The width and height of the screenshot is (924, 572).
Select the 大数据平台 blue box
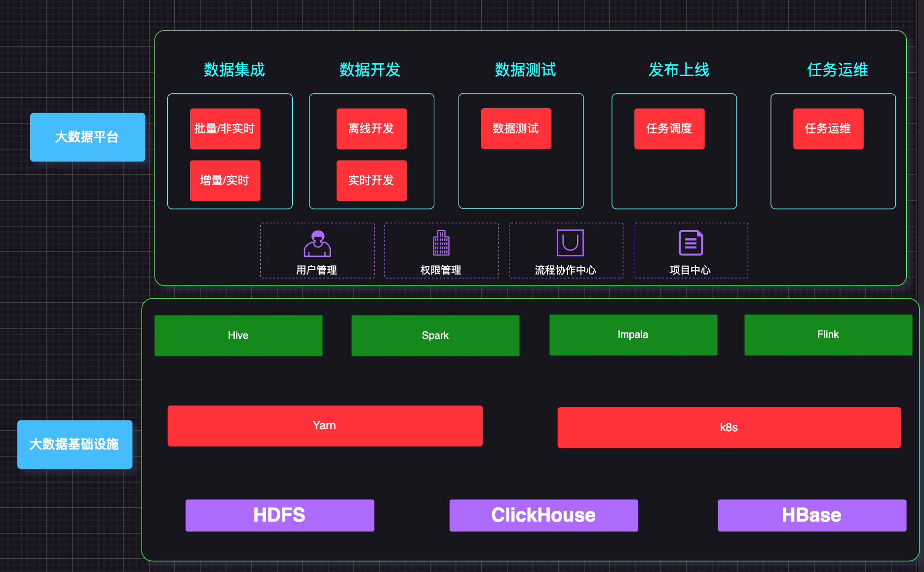click(88, 137)
